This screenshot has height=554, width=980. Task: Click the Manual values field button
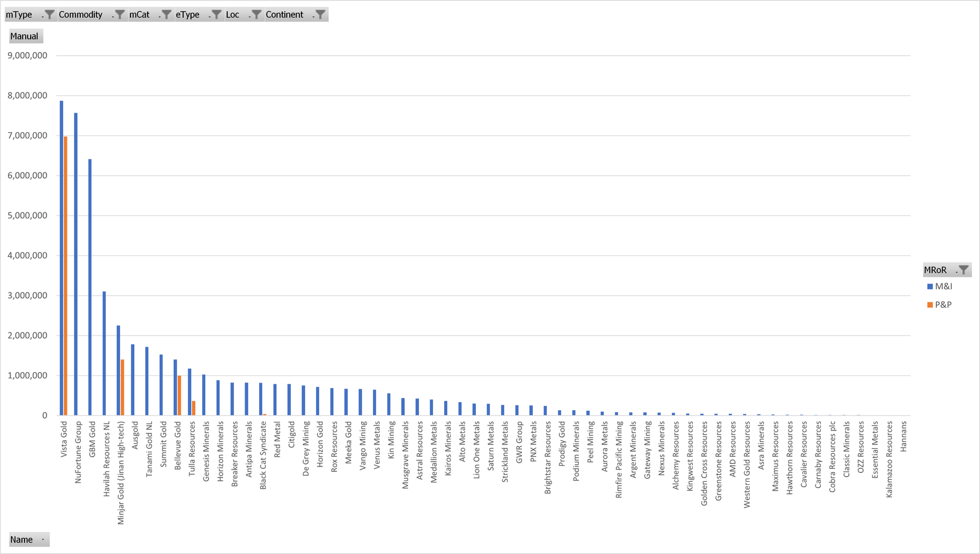[25, 36]
